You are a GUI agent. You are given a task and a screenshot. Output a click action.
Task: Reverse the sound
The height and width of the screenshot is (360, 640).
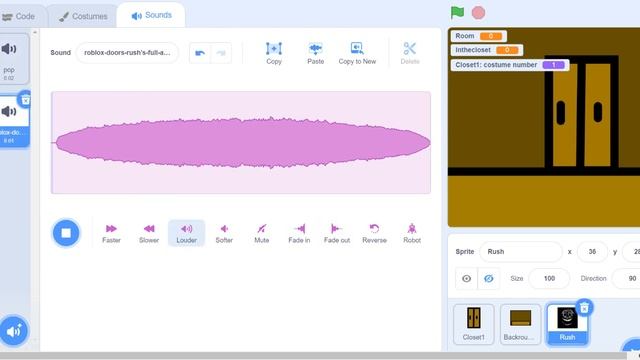(x=374, y=233)
